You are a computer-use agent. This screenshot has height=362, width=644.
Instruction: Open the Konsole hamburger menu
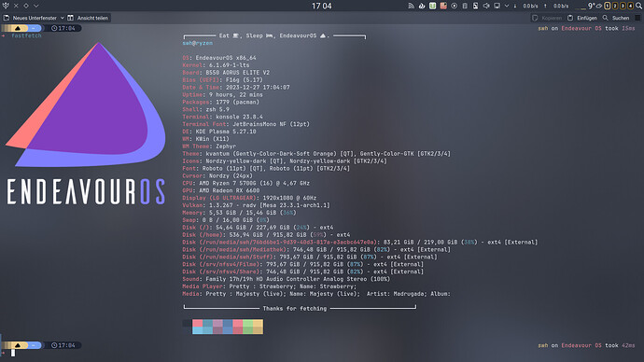637,18
